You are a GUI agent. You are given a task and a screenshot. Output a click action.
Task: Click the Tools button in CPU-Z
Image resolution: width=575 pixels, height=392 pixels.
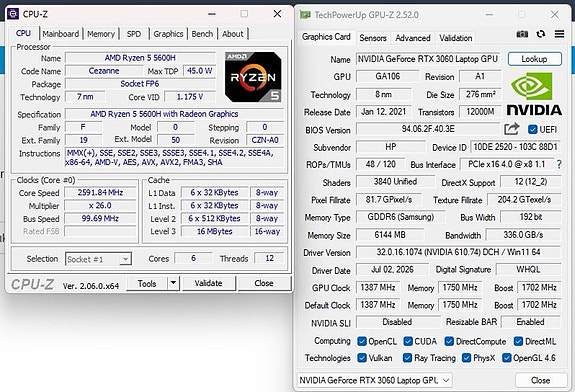point(147,283)
